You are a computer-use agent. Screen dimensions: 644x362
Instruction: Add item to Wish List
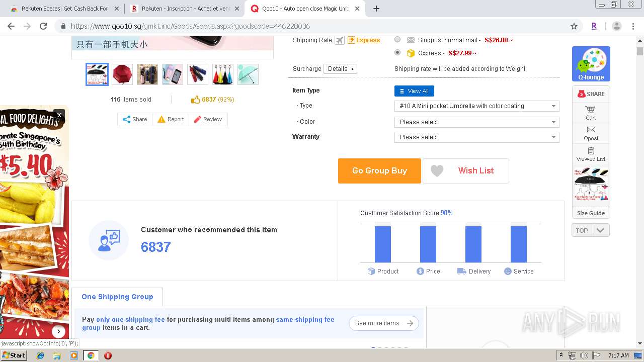coord(465,171)
